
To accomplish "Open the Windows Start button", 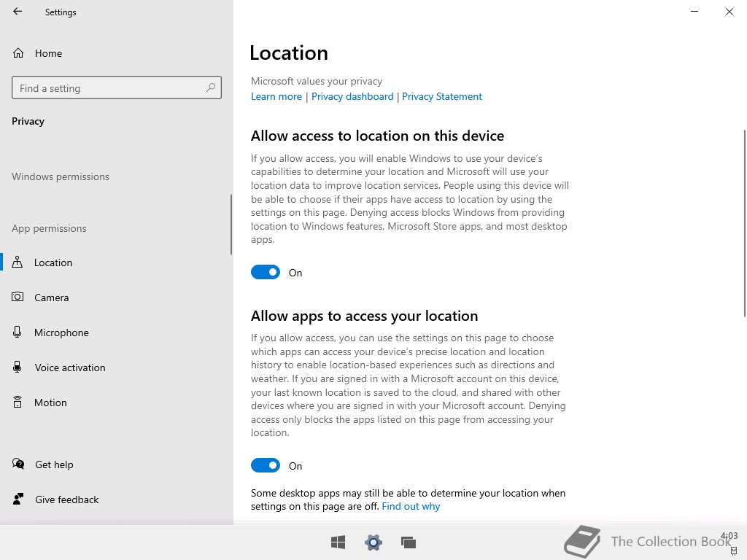I will point(338,542).
